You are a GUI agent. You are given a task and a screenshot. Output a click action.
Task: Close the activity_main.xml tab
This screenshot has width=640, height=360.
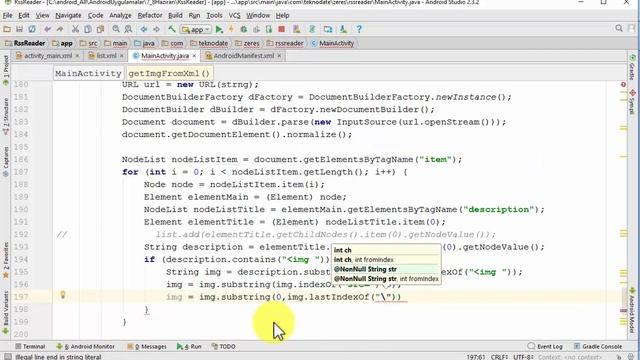[77, 56]
